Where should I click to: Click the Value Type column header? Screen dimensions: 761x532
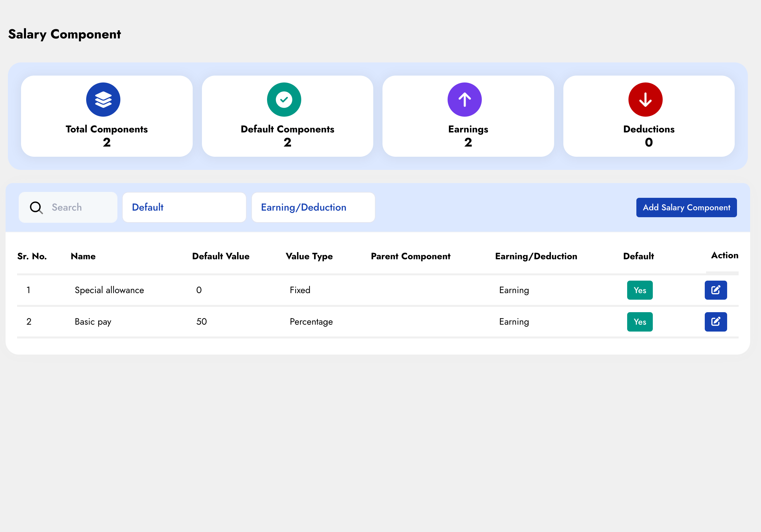pos(309,256)
